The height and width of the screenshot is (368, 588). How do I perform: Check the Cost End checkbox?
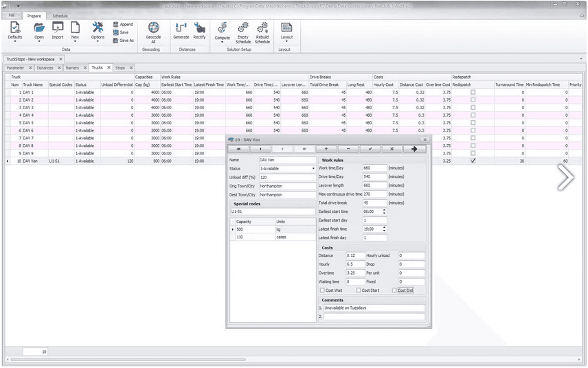pos(394,290)
